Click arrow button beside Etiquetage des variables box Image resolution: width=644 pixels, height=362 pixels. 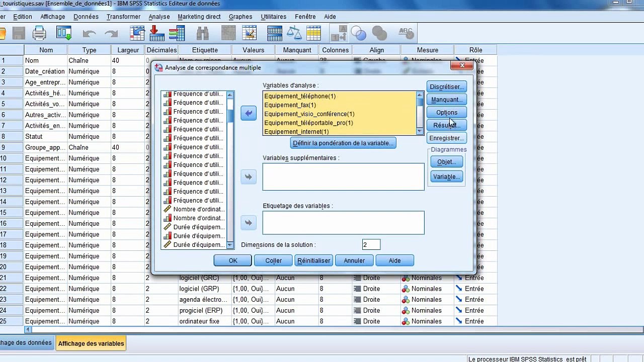coord(249,223)
